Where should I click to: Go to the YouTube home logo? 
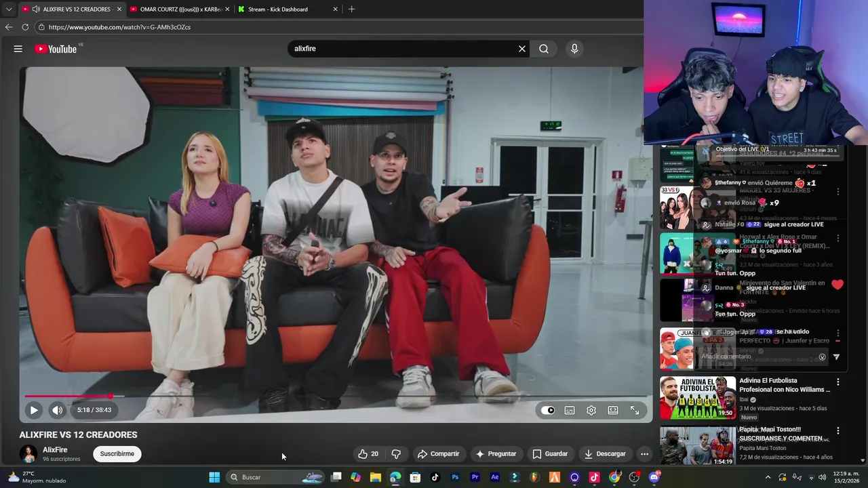point(56,49)
